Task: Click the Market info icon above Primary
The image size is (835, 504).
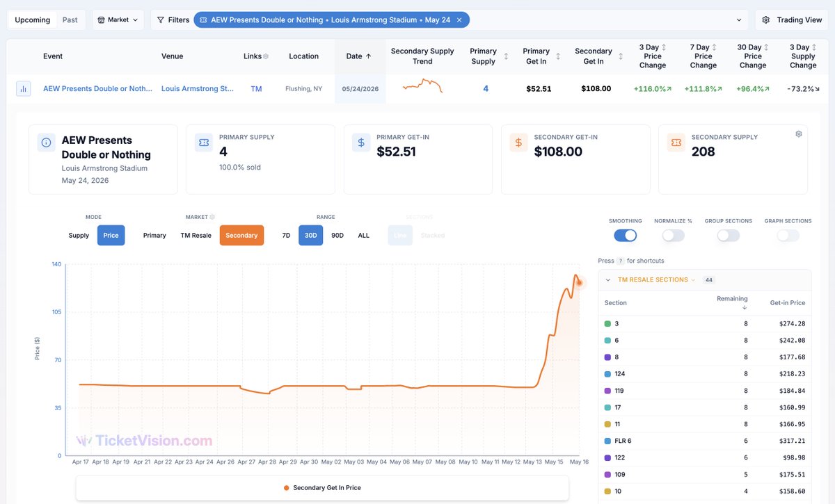Action: coord(212,217)
